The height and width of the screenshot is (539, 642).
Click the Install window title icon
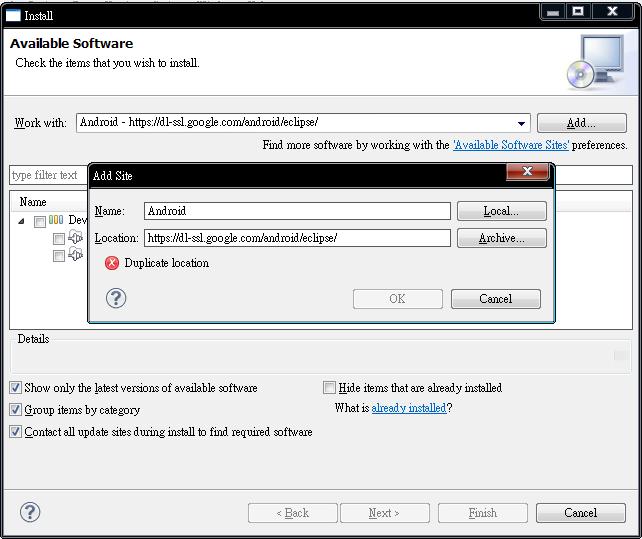(13, 16)
